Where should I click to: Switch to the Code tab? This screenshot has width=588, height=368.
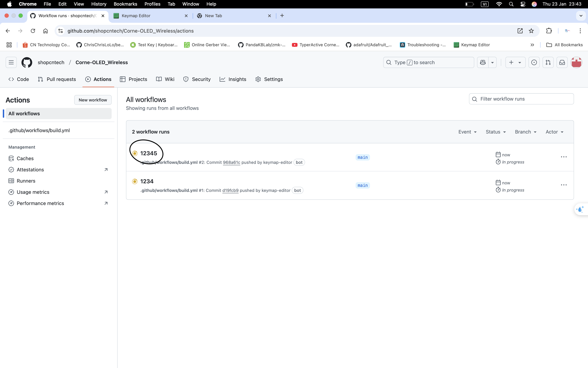[19, 79]
